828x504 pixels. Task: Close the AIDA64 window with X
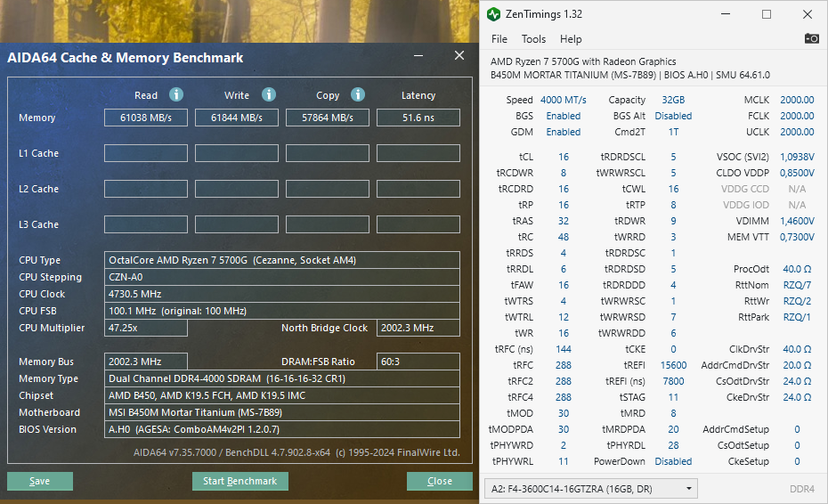pyautogui.click(x=459, y=55)
